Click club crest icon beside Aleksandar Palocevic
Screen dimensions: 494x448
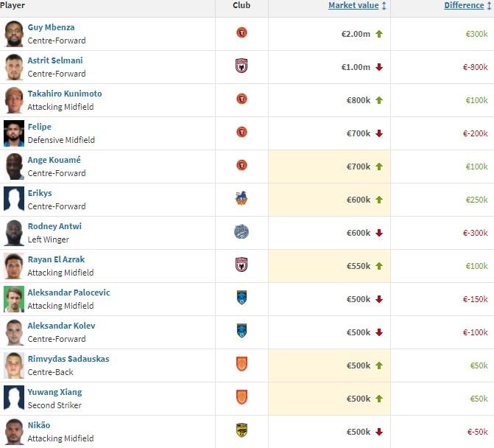pos(241,298)
